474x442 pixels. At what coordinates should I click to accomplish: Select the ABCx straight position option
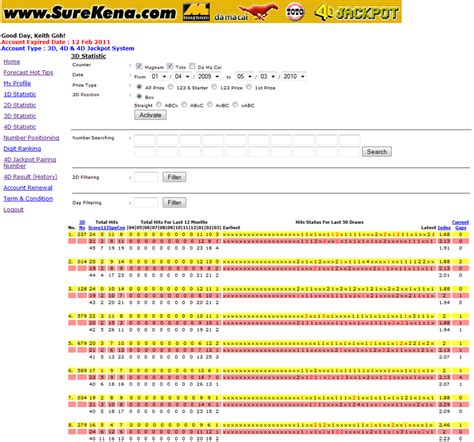point(159,105)
